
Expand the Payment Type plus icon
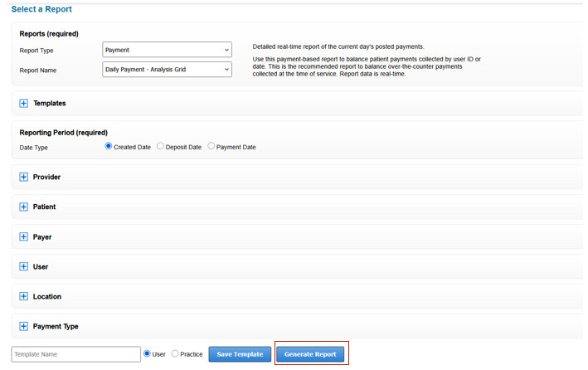coord(24,327)
